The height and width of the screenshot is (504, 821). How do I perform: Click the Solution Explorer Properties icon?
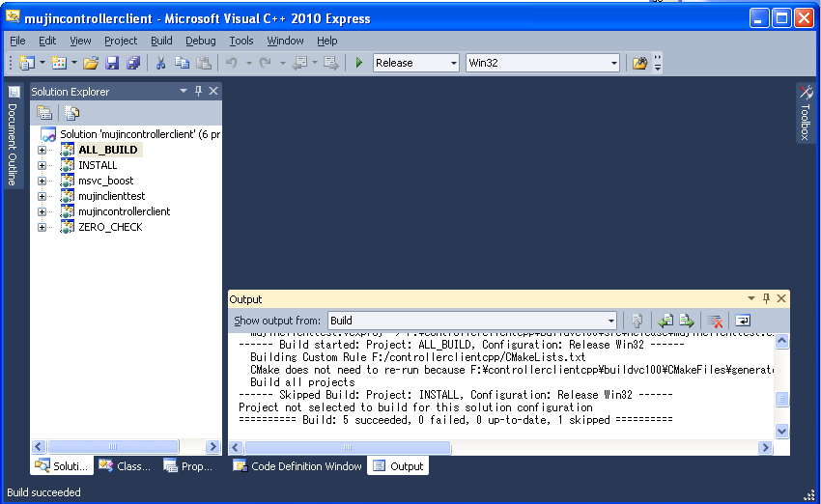[x=44, y=113]
